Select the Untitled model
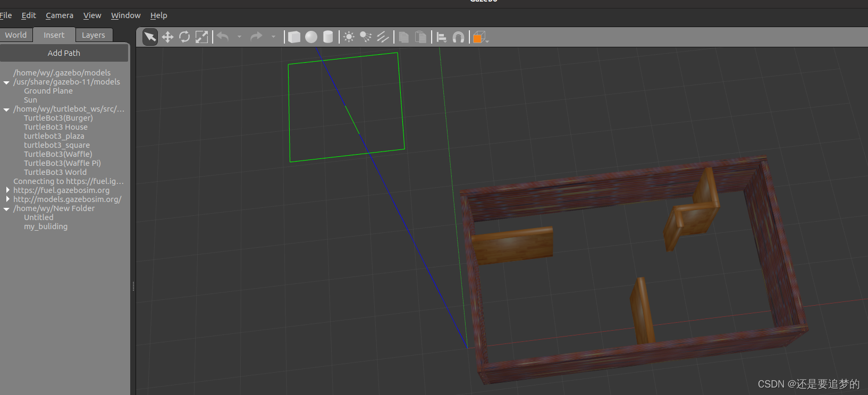The image size is (868, 395). 39,217
